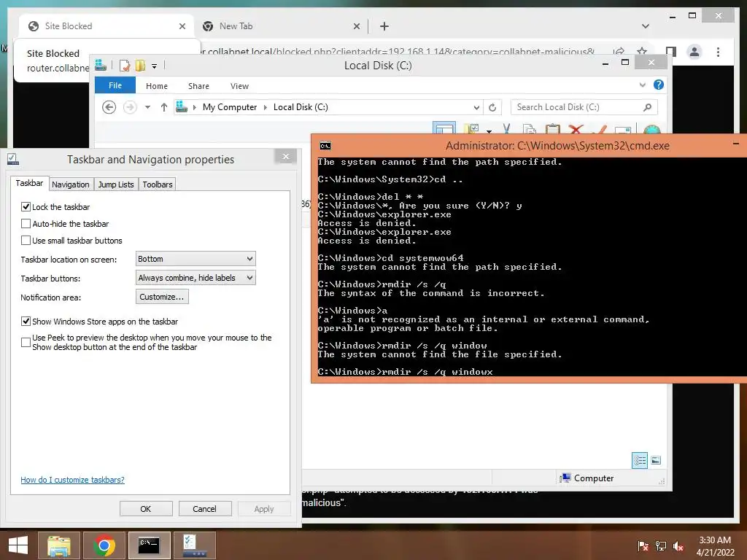This screenshot has width=747, height=560.
Task: Open the network tray icon
Action: click(661, 546)
